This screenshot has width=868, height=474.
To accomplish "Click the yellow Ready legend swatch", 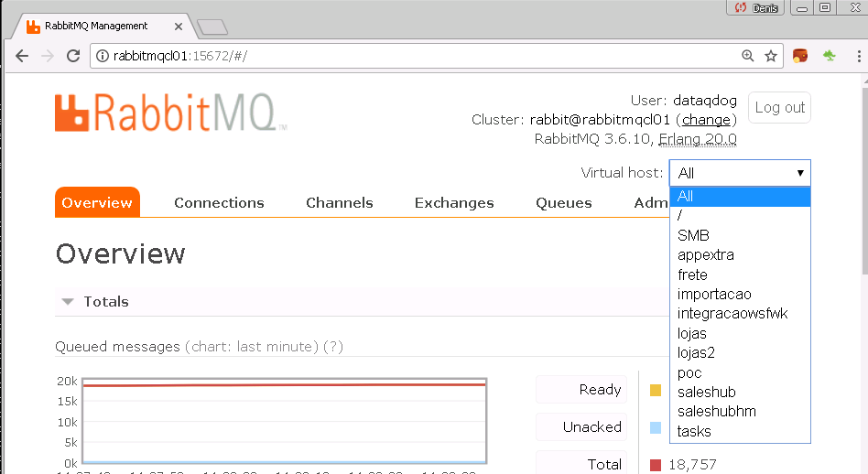I will click(656, 391).
